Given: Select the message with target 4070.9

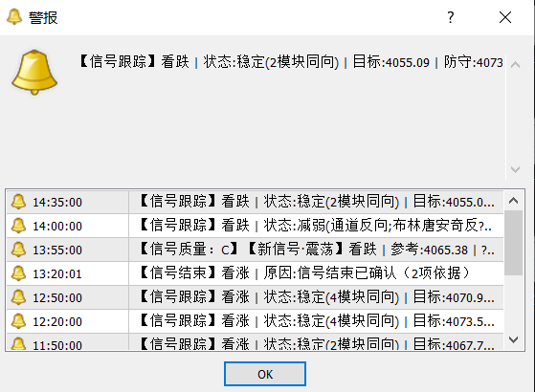Looking at the screenshot, I should (x=317, y=297).
